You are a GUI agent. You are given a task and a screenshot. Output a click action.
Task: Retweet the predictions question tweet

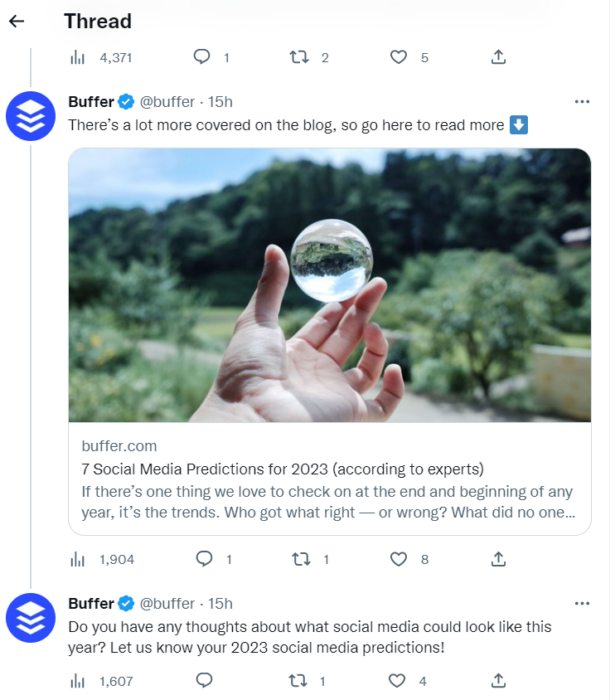coord(299,681)
